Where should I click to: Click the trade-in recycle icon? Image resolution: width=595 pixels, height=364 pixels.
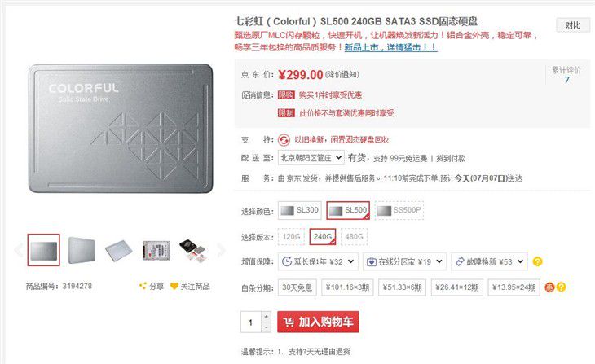tap(284, 140)
